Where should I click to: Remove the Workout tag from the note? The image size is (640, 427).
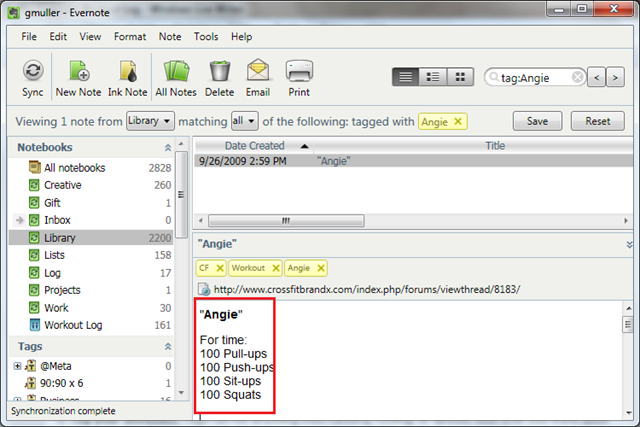[x=276, y=268]
